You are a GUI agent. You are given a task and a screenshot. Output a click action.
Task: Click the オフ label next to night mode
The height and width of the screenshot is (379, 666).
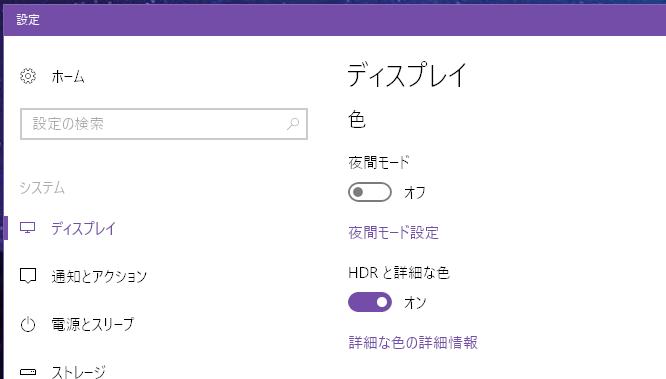click(x=415, y=192)
